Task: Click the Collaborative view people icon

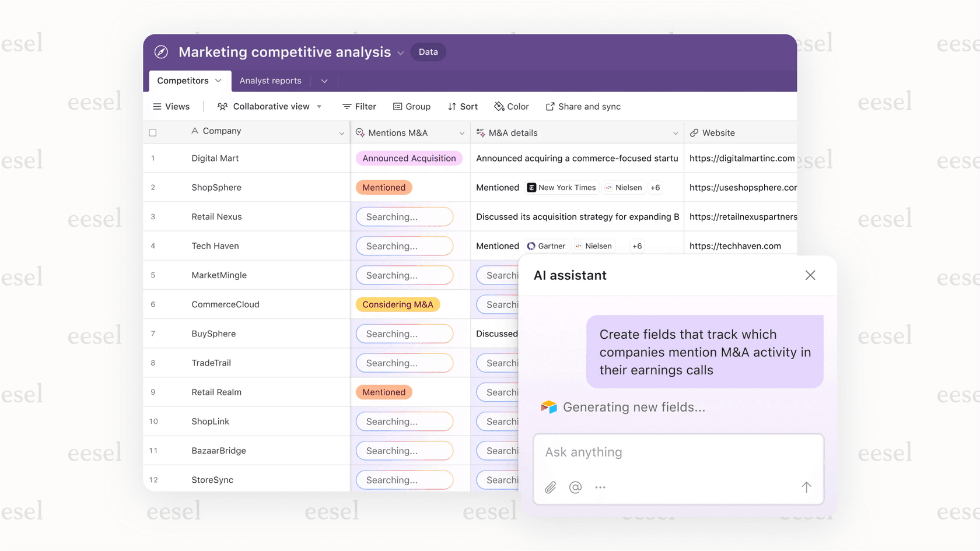Action: [x=222, y=107]
